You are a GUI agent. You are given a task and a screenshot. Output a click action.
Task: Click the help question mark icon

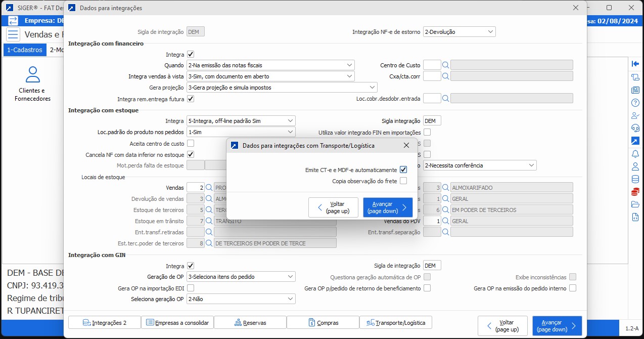(x=635, y=103)
